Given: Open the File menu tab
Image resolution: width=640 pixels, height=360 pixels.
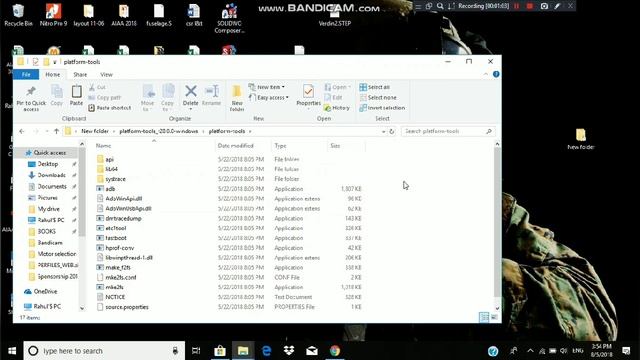Looking at the screenshot, I should click(26, 74).
